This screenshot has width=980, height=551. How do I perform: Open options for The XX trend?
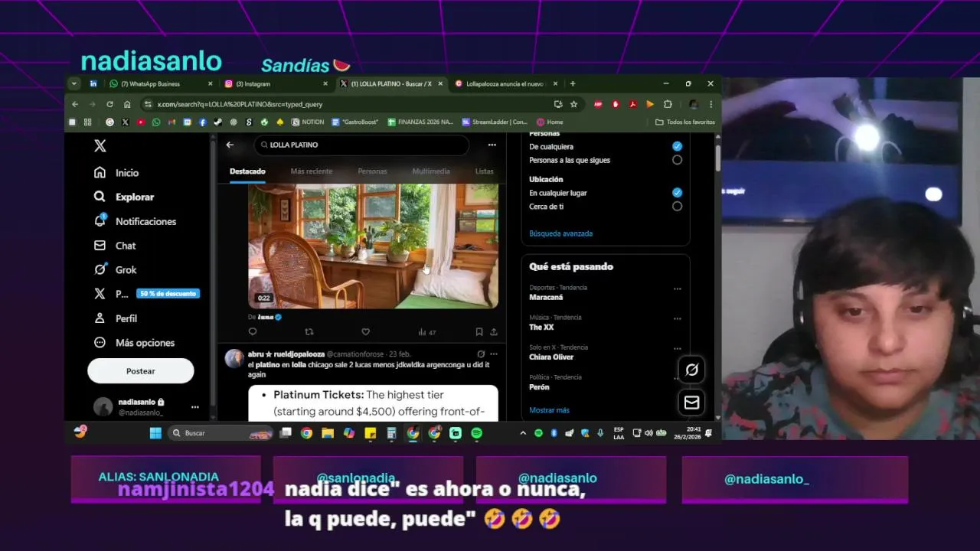[678, 319]
